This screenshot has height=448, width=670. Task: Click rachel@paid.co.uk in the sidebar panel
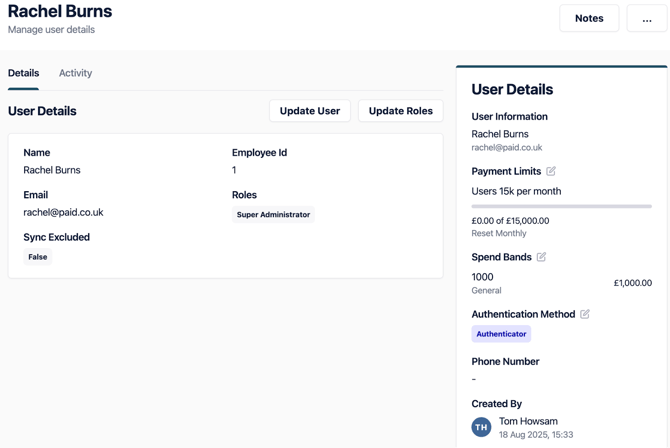click(x=507, y=148)
